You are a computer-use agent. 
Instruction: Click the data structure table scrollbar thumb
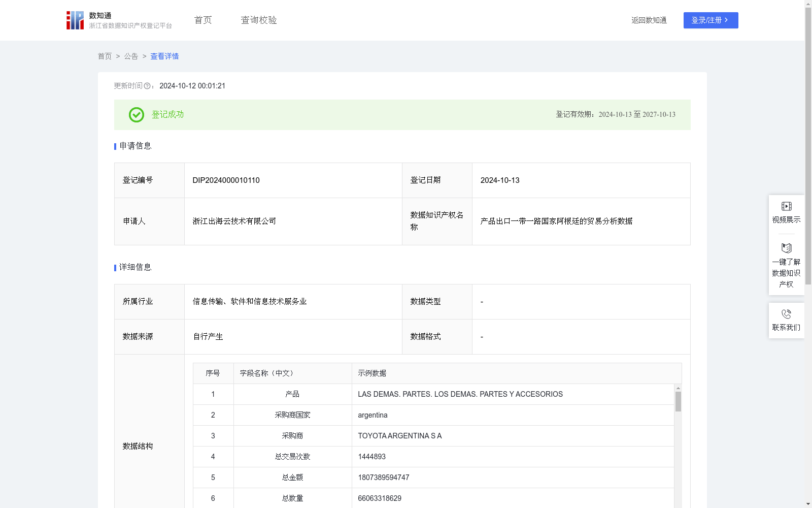(x=678, y=401)
